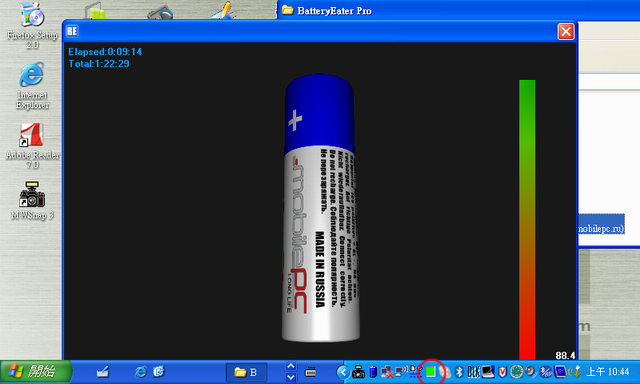640x384 pixels.
Task: Open Outlook Express quick-launch icon
Action: 159,372
